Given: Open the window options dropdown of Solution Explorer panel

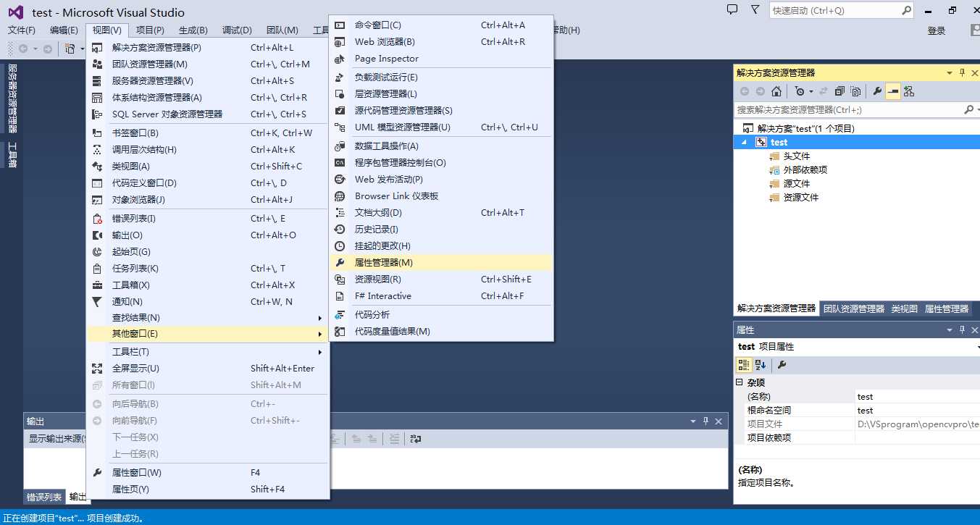Looking at the screenshot, I should 950,73.
